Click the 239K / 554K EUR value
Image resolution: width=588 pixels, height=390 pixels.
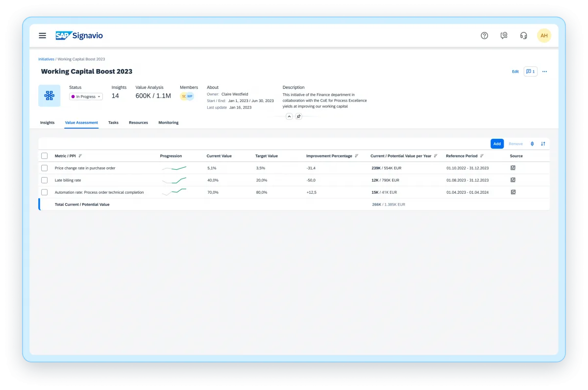pos(387,168)
